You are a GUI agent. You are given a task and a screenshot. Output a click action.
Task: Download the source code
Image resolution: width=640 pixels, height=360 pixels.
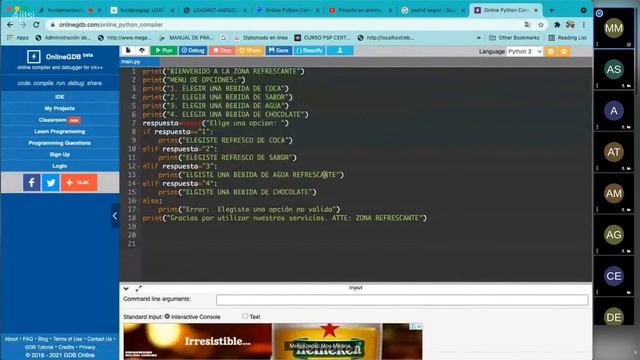point(340,51)
